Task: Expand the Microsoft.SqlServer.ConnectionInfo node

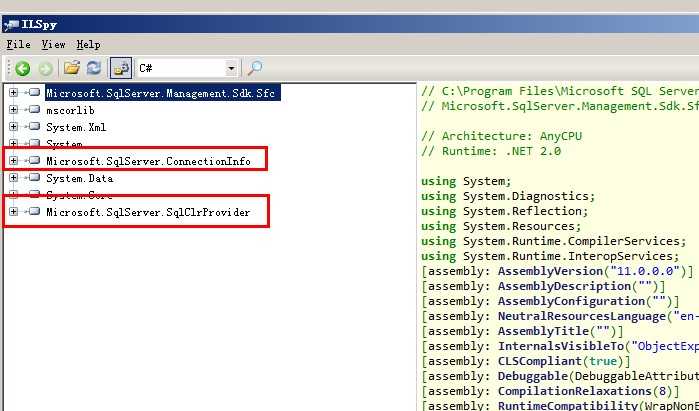Action: pos(13,160)
